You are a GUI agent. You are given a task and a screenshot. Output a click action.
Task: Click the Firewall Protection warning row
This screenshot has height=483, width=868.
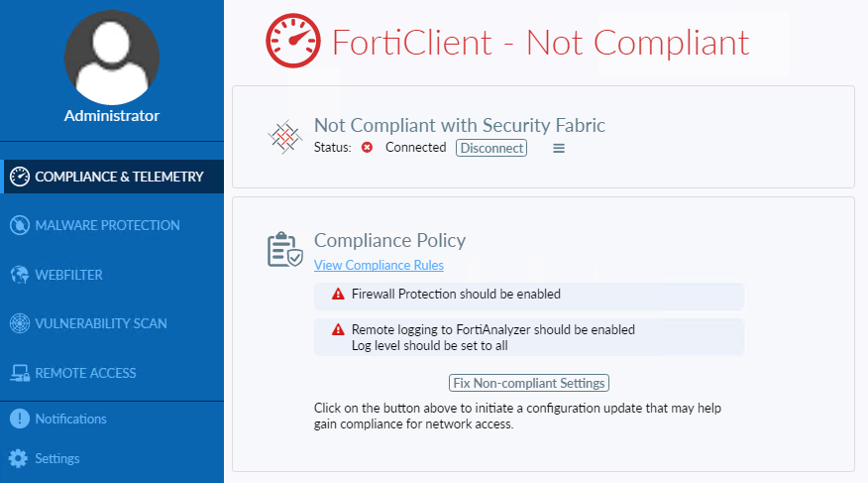[528, 295]
